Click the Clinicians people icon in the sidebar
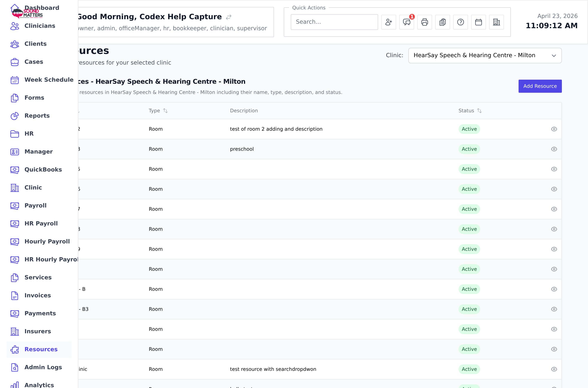 [14, 26]
